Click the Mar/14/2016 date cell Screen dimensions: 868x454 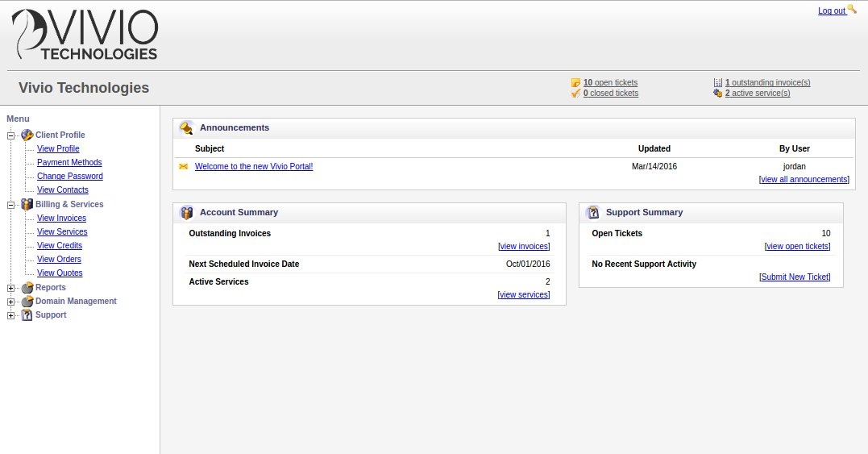tap(654, 166)
